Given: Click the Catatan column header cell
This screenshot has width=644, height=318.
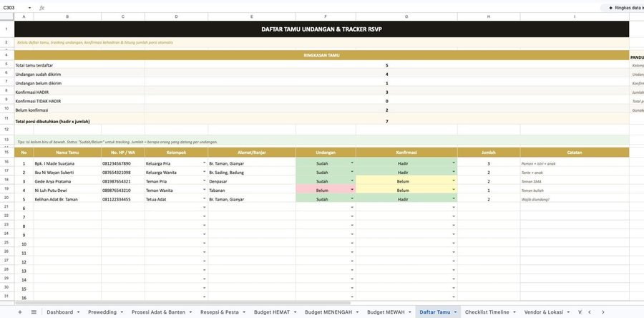Looking at the screenshot, I should point(575,153).
